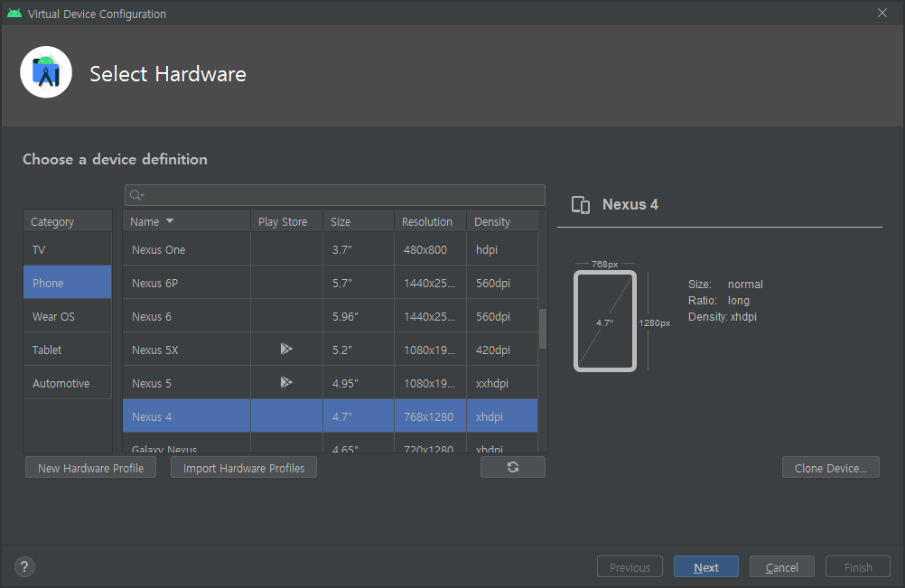Image resolution: width=905 pixels, height=588 pixels.
Task: Click the 4.95" size cell
Action: pos(359,383)
